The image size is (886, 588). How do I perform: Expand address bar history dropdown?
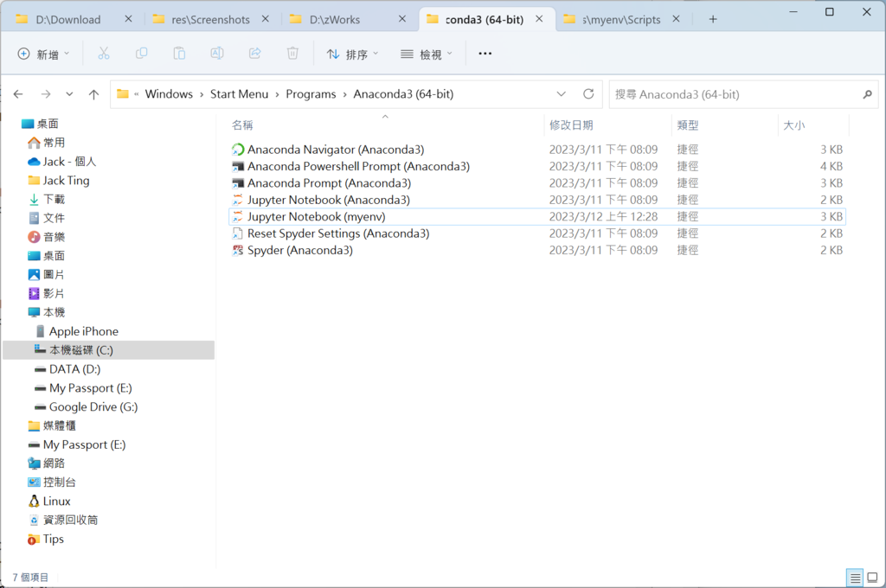click(561, 93)
